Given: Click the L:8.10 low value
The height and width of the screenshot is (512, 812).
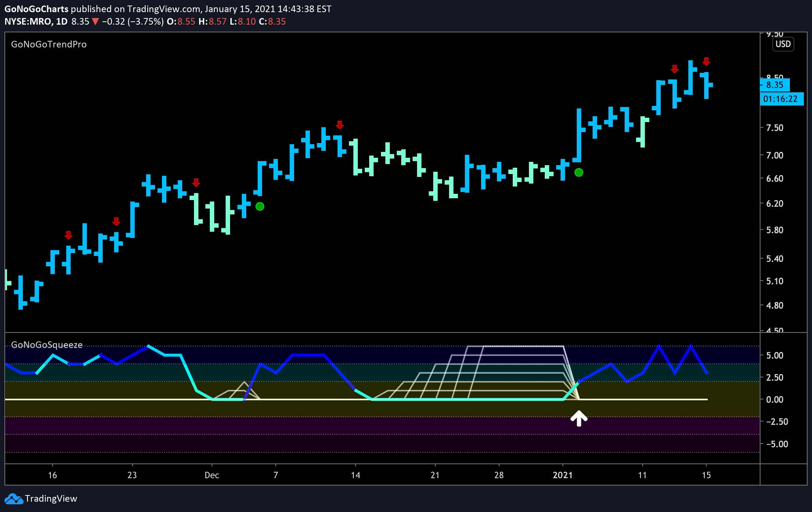Looking at the screenshot, I should click(243, 21).
